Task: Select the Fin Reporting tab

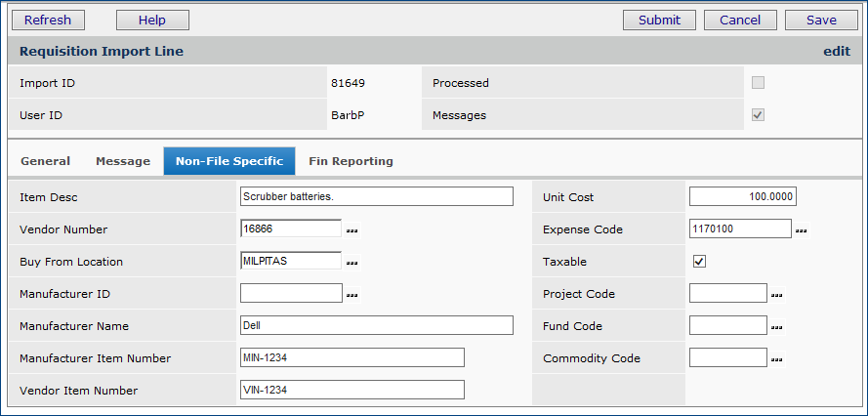Action: pyautogui.click(x=351, y=161)
